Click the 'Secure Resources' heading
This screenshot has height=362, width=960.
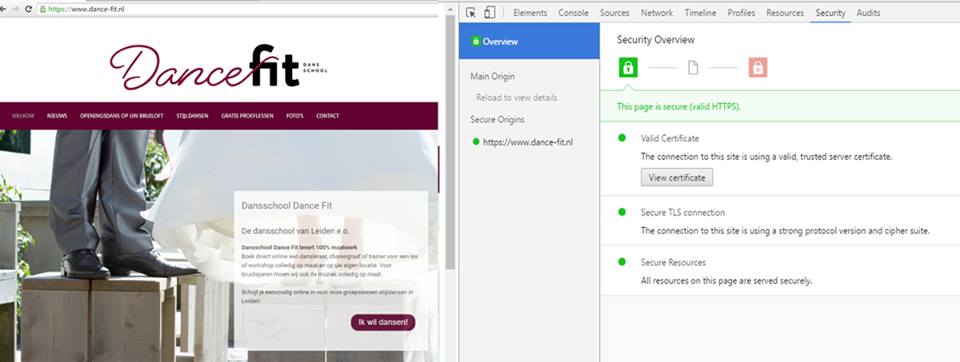[673, 262]
